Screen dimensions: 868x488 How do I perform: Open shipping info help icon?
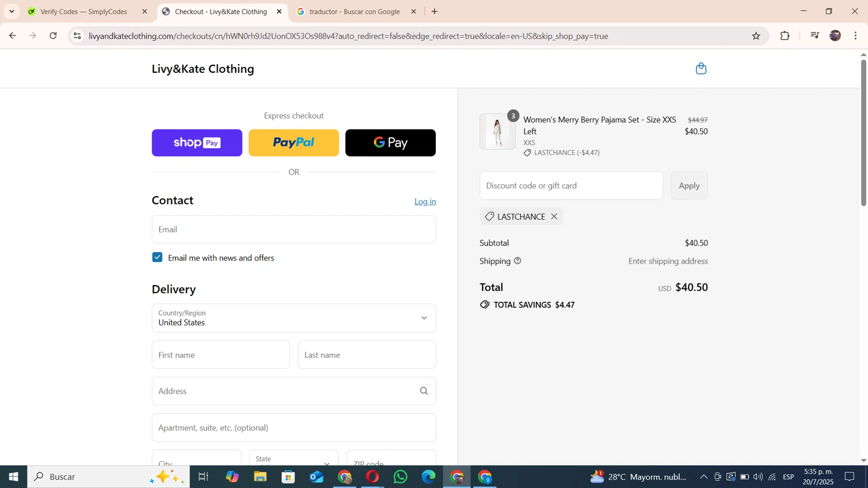pyautogui.click(x=517, y=261)
